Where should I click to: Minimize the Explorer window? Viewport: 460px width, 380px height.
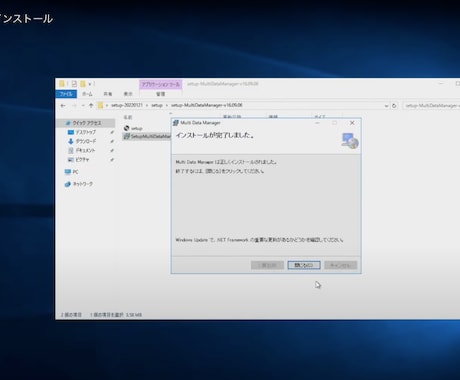point(441,84)
